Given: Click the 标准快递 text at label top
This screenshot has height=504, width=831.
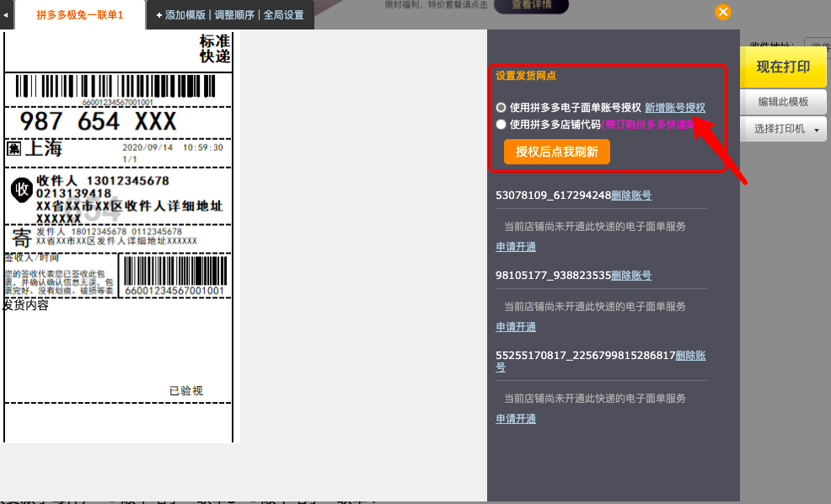Looking at the screenshot, I should [x=215, y=48].
